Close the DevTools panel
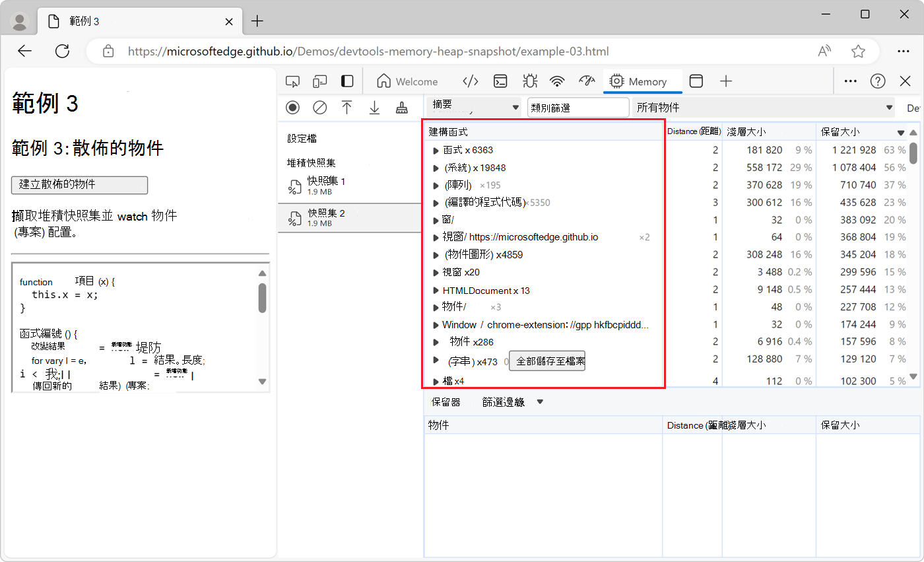 point(906,81)
